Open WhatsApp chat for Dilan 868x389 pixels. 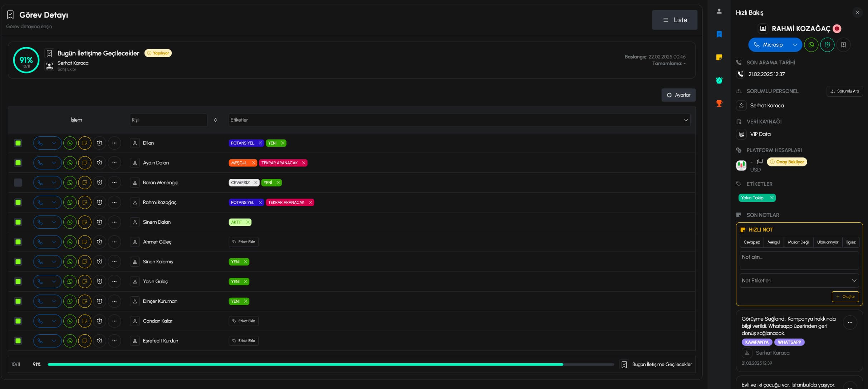click(x=70, y=143)
